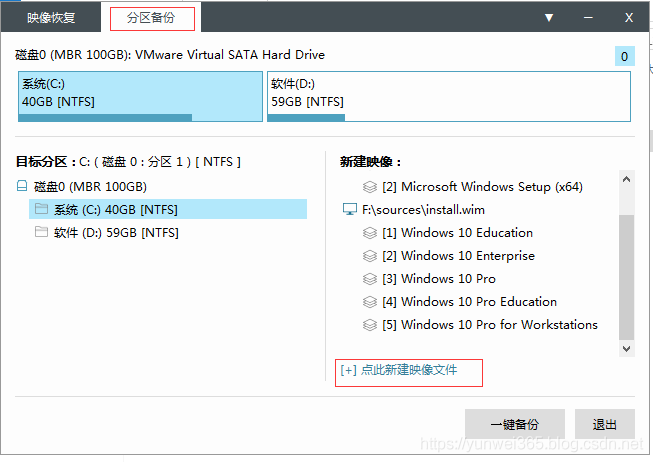Click the image list scroll down arrow
Image resolution: width=653 pixels, height=462 pixels.
(626, 348)
